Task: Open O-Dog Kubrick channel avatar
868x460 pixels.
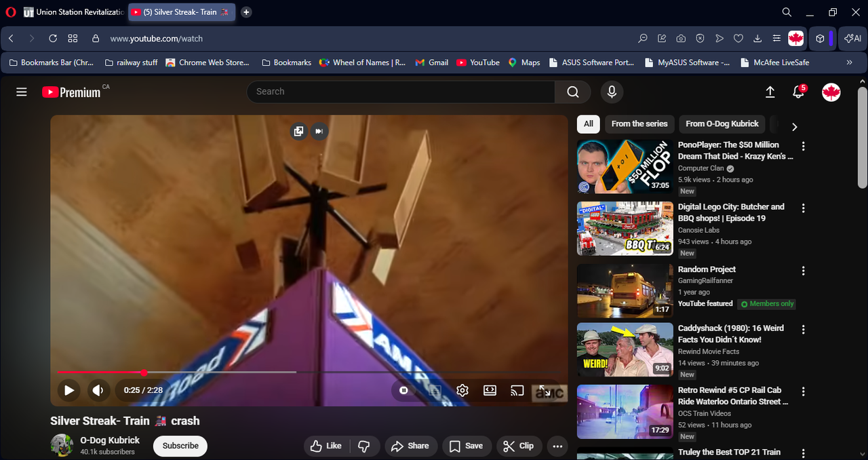Action: pos(62,445)
